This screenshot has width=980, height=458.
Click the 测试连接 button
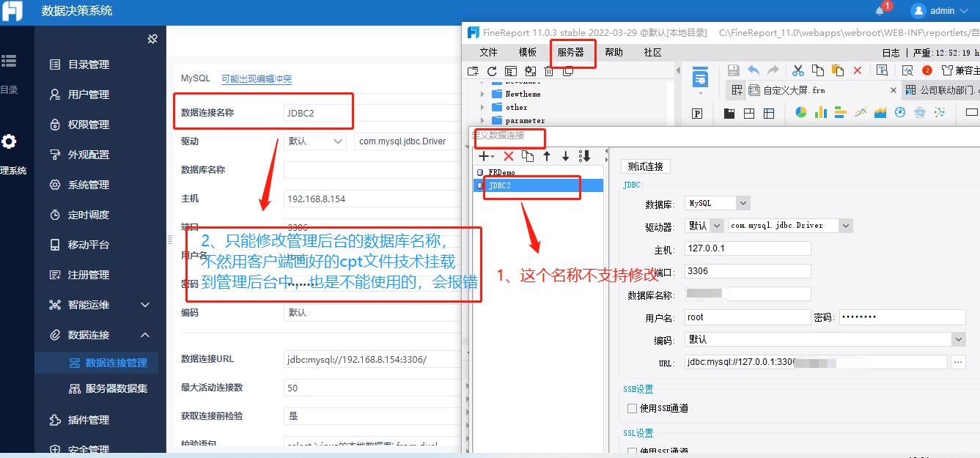pyautogui.click(x=645, y=166)
